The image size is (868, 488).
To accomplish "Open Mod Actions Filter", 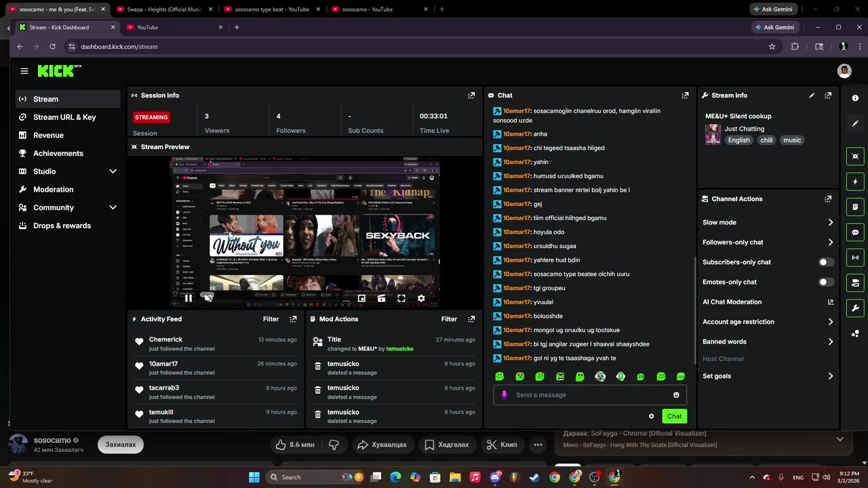I will click(x=449, y=319).
